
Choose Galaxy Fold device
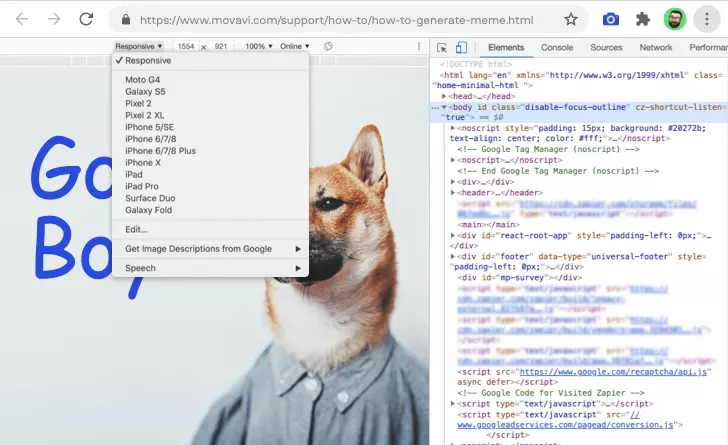[210, 210]
